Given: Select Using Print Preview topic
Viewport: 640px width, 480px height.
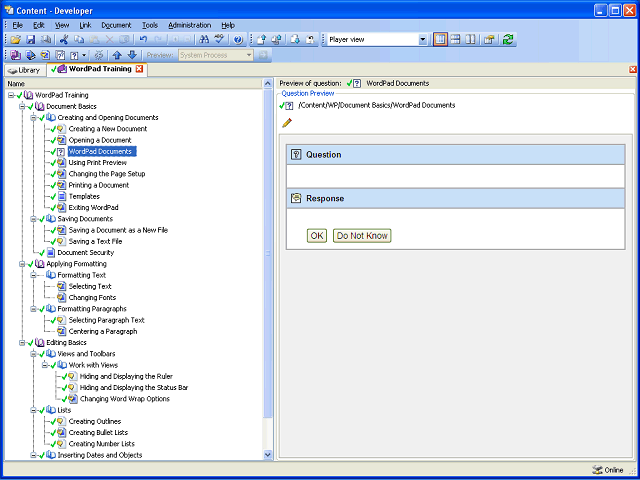Looking at the screenshot, I should (x=98, y=162).
